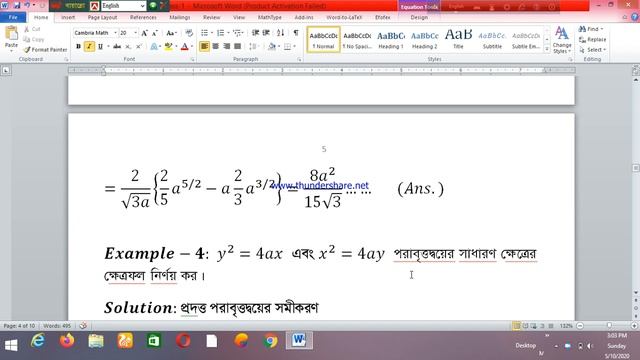Click the Format Painter tool
The height and width of the screenshot is (360, 640).
click(x=45, y=50)
